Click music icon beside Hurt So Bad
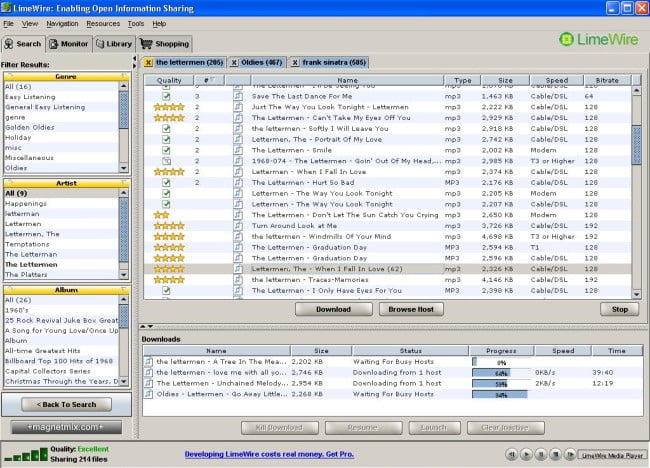The image size is (650, 468). (238, 182)
